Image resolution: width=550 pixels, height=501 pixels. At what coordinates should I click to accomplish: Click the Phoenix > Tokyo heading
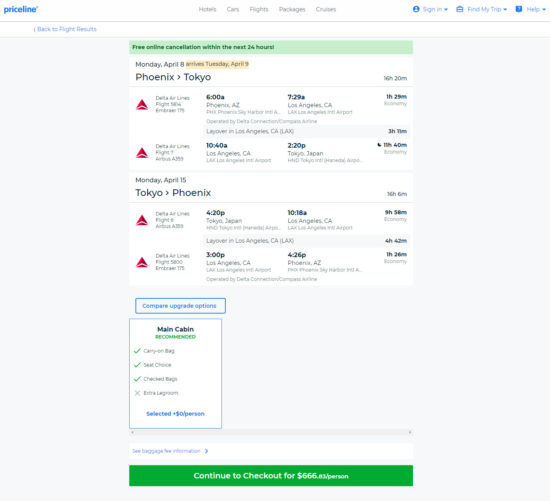pyautogui.click(x=173, y=77)
